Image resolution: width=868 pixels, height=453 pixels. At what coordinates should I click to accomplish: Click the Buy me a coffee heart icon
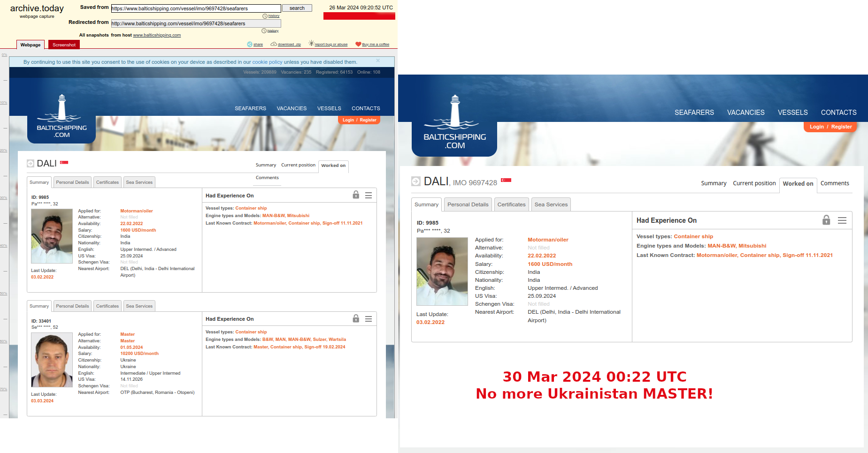(358, 44)
